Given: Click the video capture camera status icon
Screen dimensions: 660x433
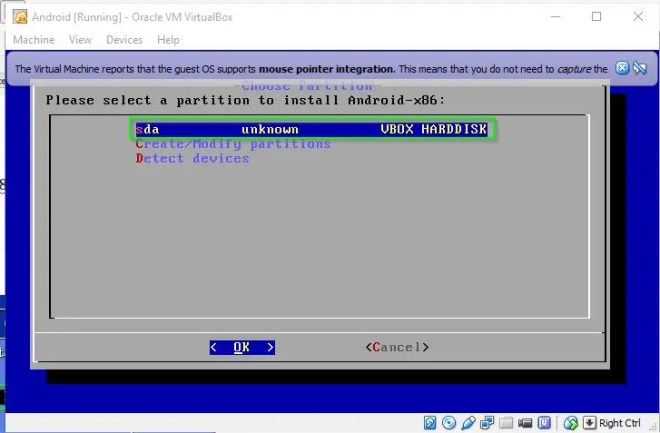Looking at the screenshot, I should click(x=525, y=422).
